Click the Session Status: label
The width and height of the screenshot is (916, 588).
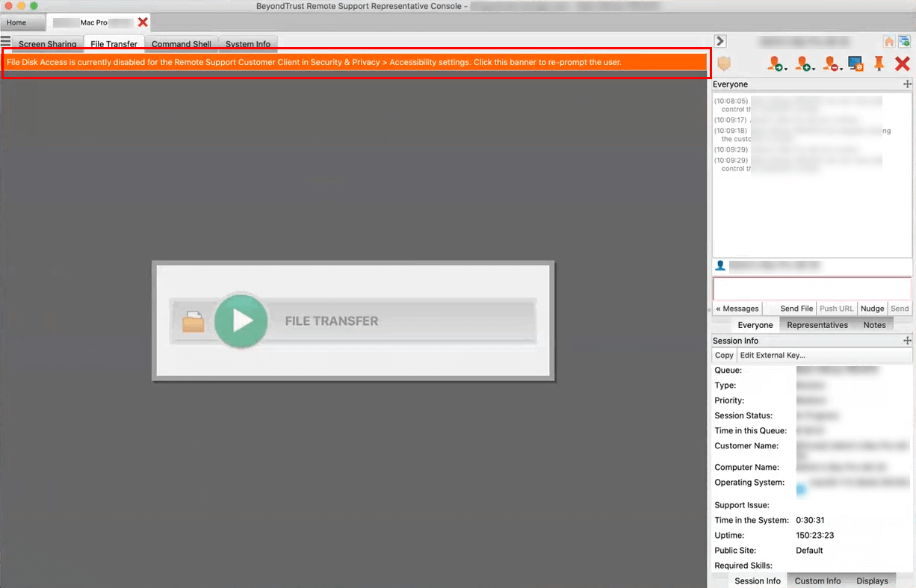[743, 415]
